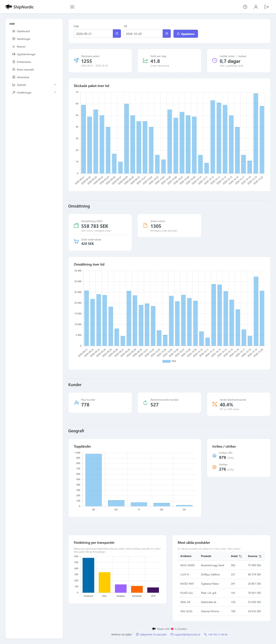Call the +46 793 11 64 64 link
Screen dimensions: 276x644
click(216, 634)
